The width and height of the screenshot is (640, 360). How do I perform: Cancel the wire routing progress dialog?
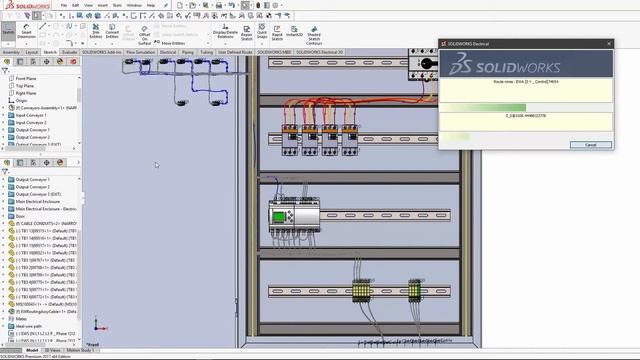[591, 145]
